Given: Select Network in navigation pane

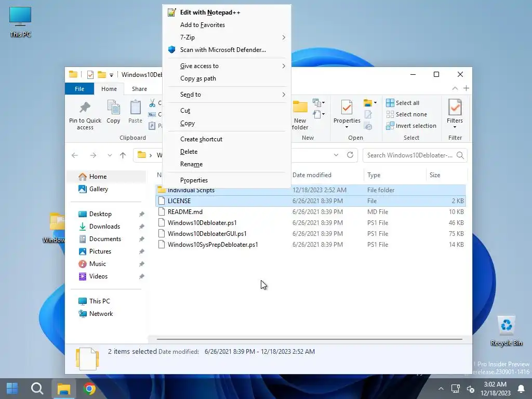Looking at the screenshot, I should (x=107, y=313).
